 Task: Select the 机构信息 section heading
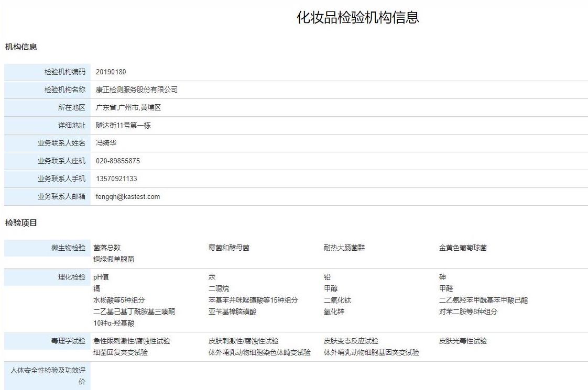click(21, 47)
